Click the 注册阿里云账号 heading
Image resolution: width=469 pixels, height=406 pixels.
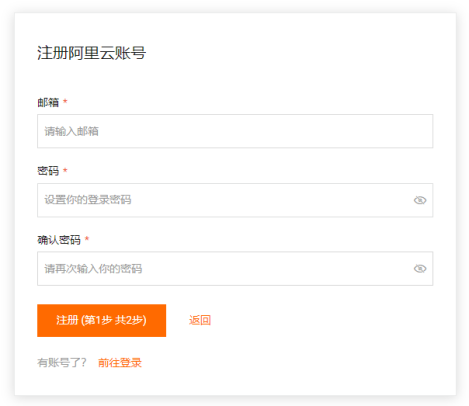tap(91, 53)
